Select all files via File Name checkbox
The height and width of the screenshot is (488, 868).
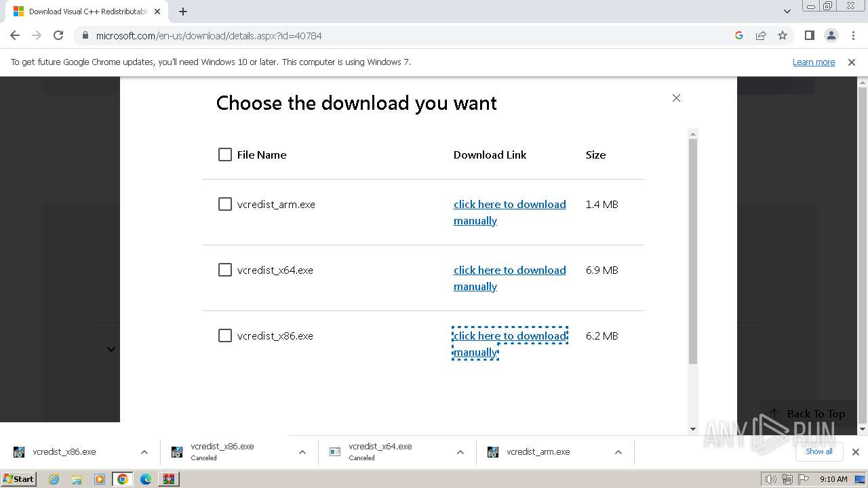[x=225, y=155]
